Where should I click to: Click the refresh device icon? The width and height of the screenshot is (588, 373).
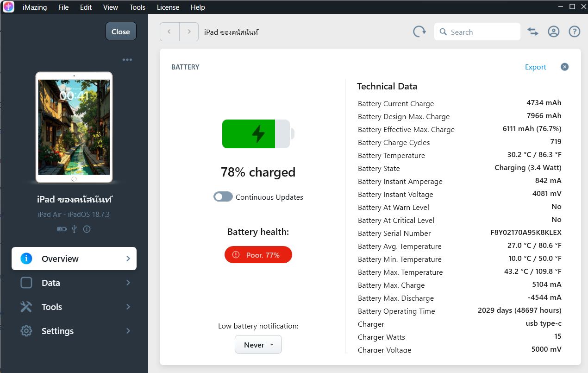(419, 32)
